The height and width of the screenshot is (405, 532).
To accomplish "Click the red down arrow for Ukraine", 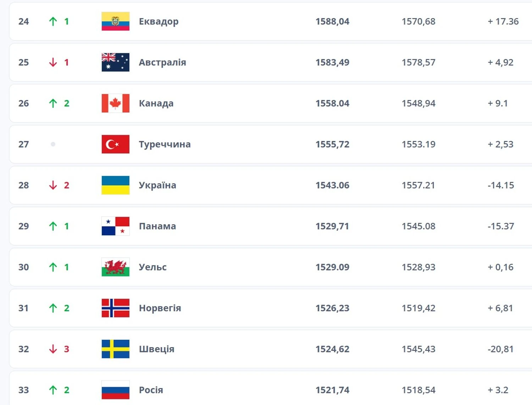I will click(53, 185).
